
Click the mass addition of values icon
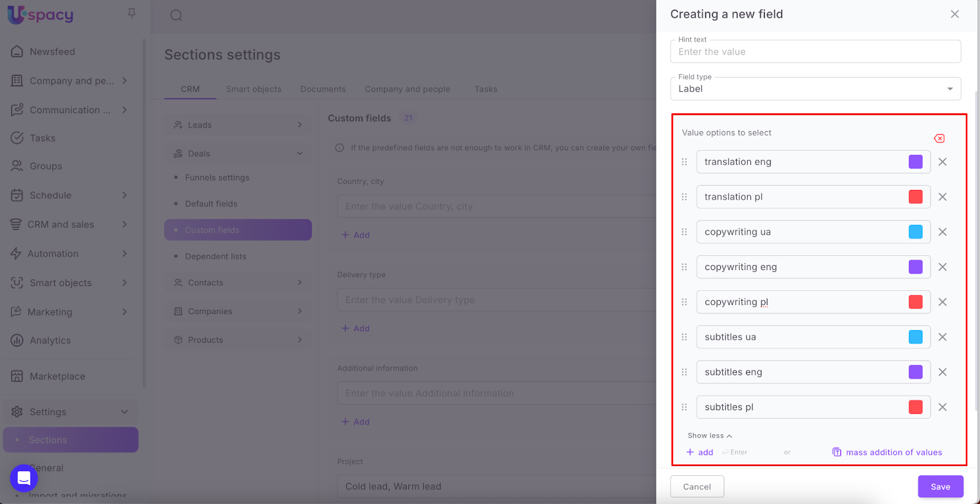point(837,452)
